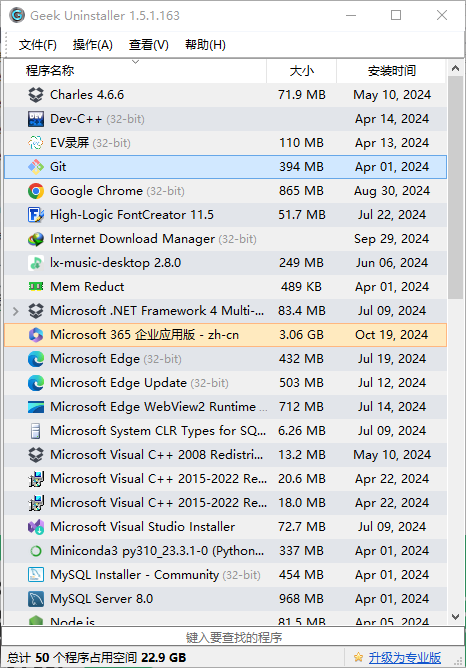The height and width of the screenshot is (668, 466).
Task: Click the Miniconda3 green circle icon
Action: 36,551
